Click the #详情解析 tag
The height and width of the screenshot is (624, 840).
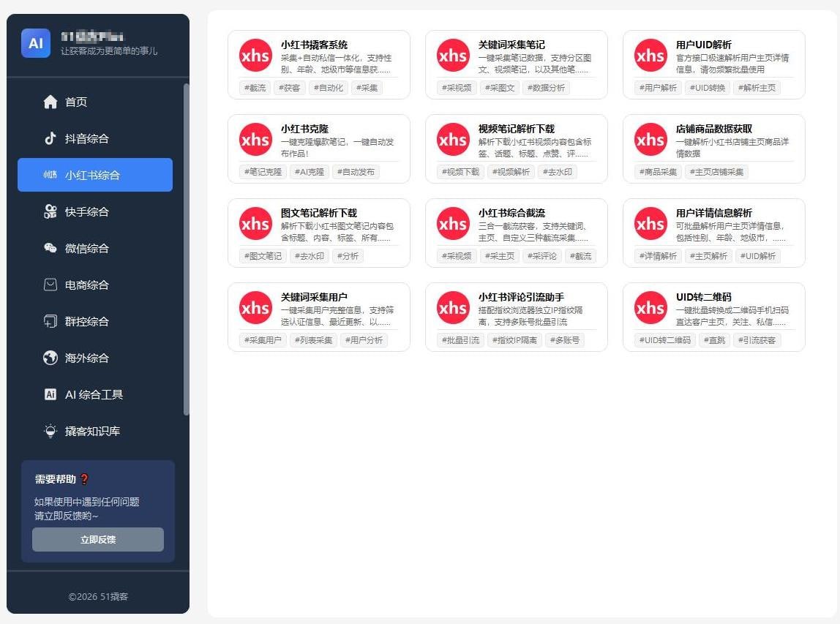(x=658, y=256)
